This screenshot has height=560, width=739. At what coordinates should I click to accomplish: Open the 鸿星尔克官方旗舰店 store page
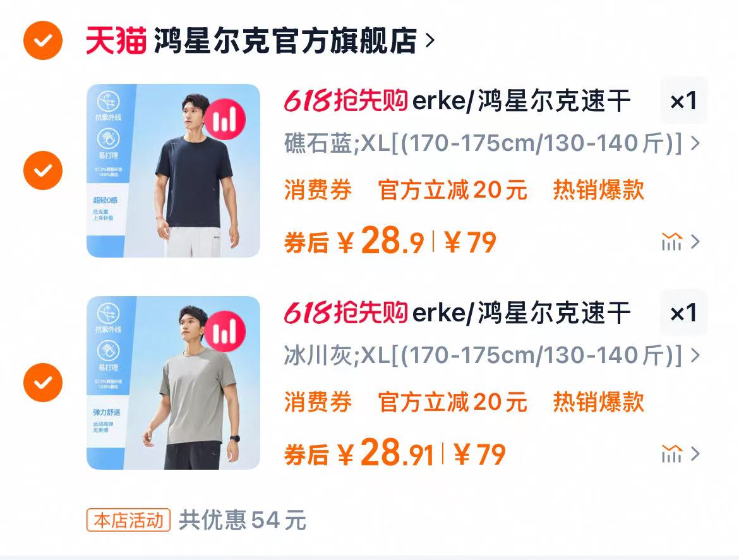point(285,40)
